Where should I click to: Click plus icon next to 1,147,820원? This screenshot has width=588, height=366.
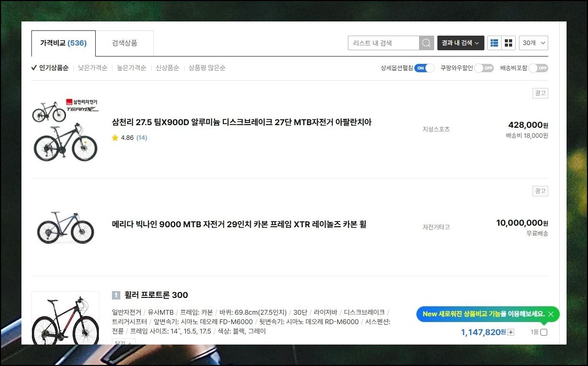pos(511,332)
